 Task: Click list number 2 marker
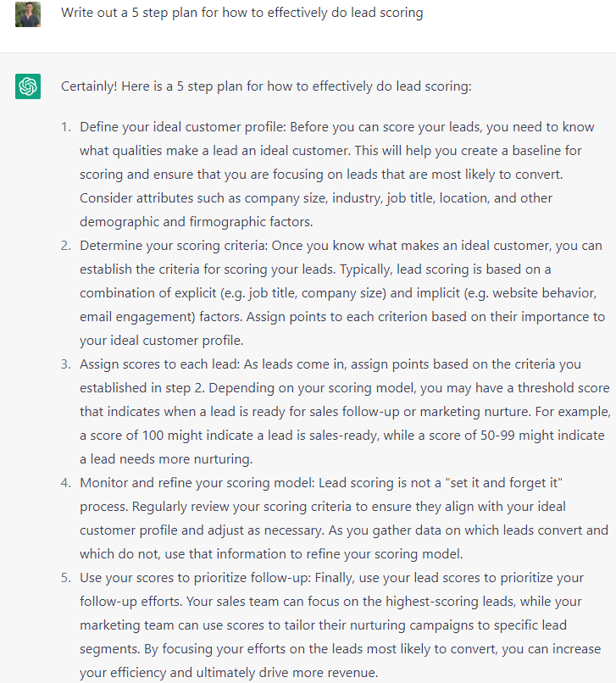(x=66, y=245)
